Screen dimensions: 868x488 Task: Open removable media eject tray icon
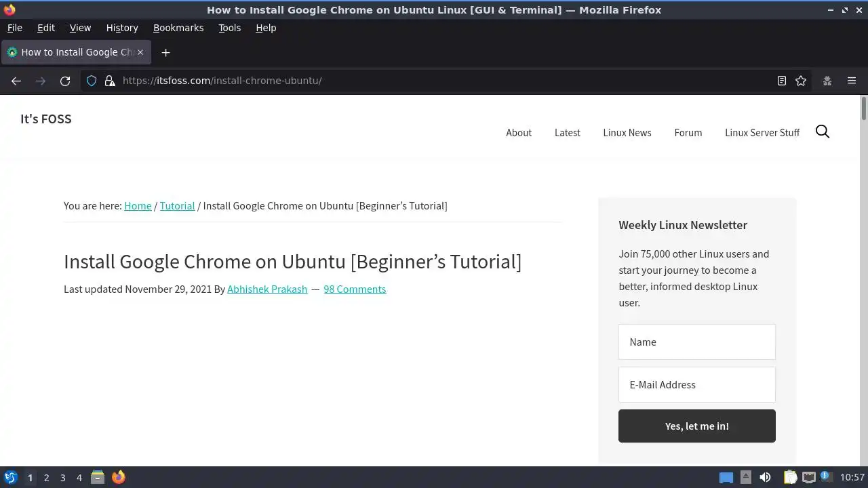[746, 477]
